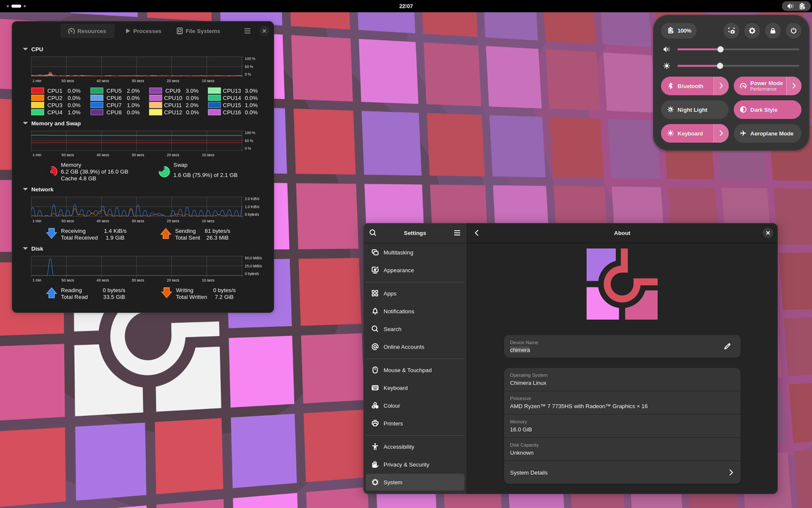Open system tray volume icon in top bar

click(790, 6)
